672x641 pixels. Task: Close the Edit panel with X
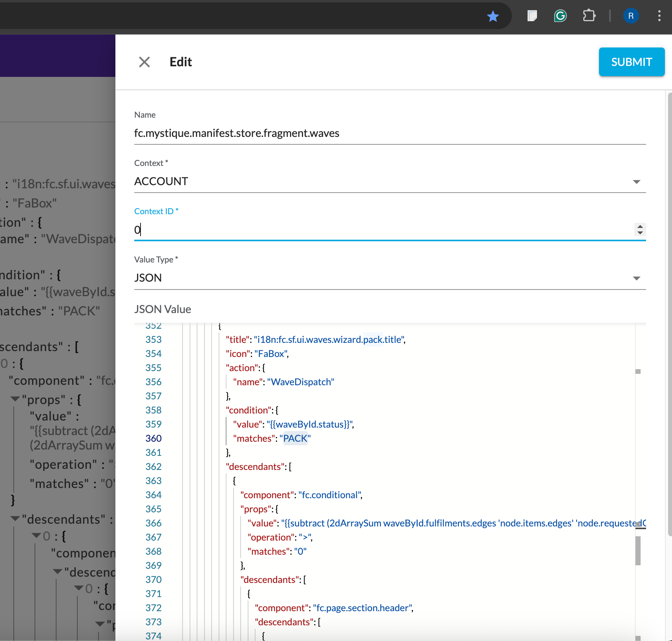click(x=144, y=62)
